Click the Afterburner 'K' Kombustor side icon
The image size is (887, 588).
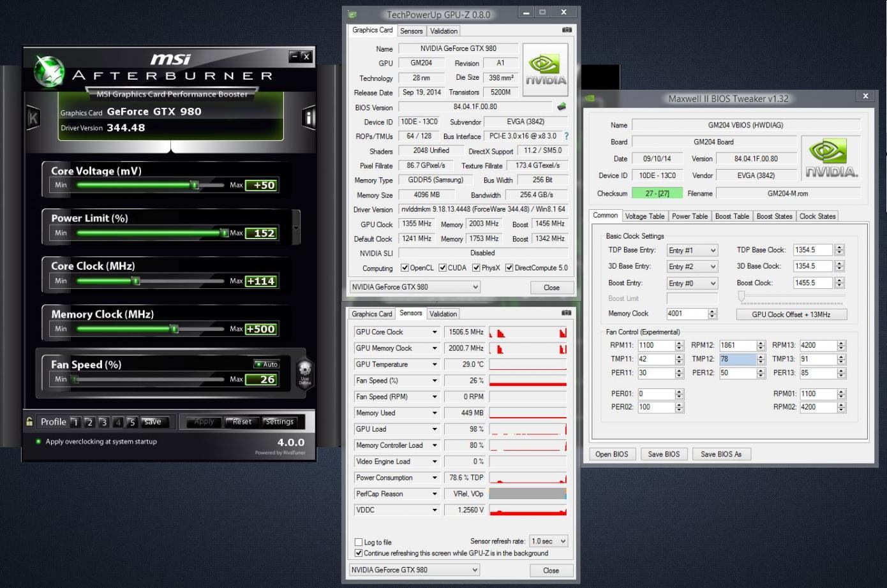(33, 117)
